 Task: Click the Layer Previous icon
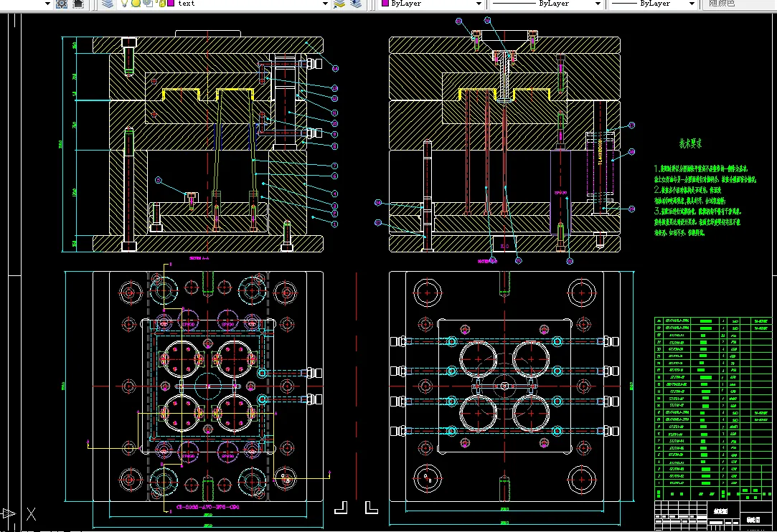coord(357,4)
